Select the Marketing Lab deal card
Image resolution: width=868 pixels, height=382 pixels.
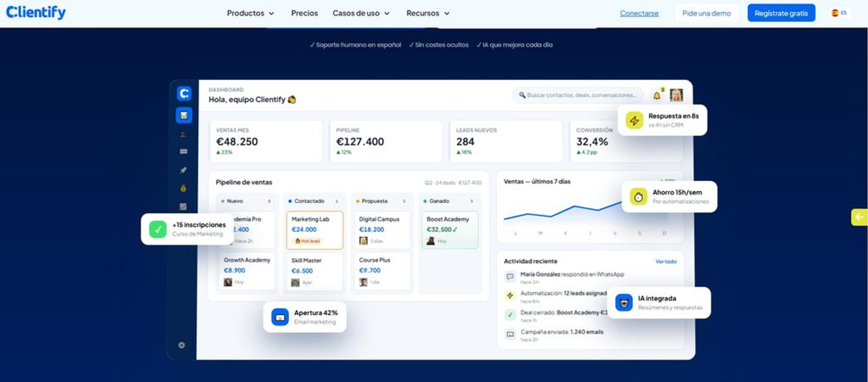pos(314,230)
